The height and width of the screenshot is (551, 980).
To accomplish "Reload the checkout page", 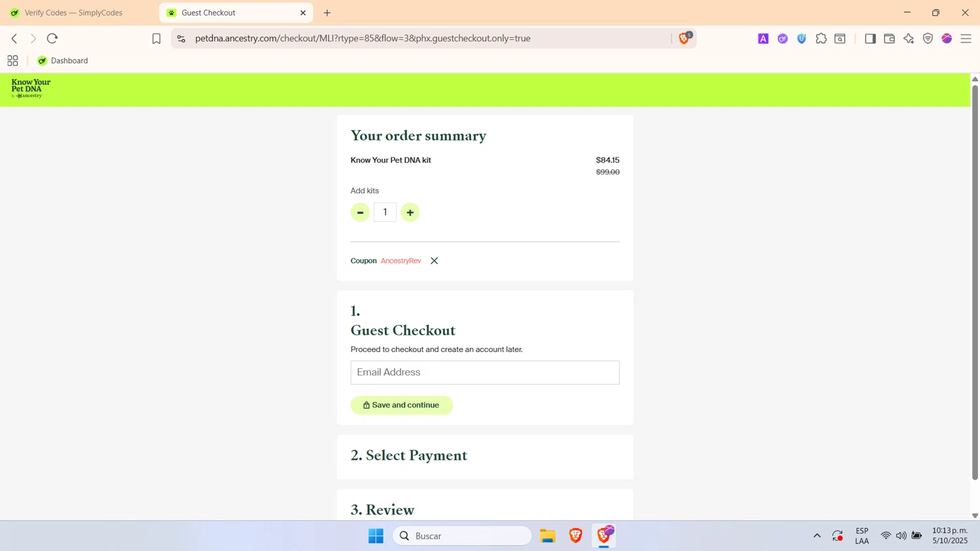I will pos(52,39).
